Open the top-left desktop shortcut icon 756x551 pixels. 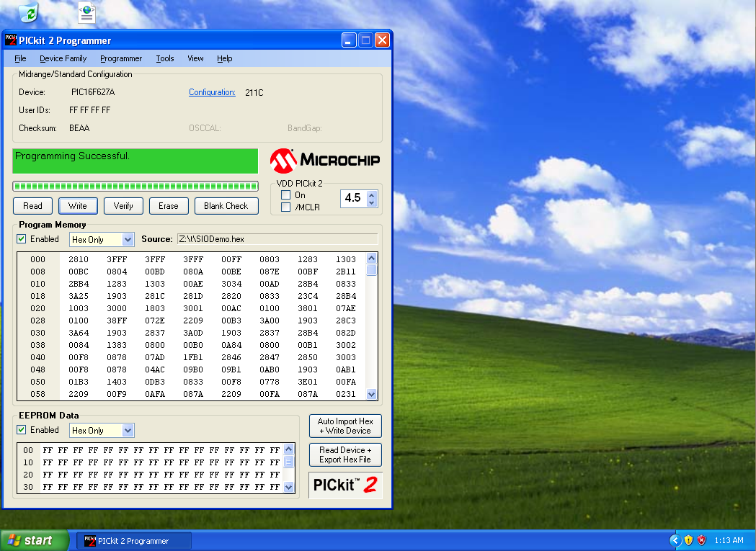pyautogui.click(x=29, y=12)
